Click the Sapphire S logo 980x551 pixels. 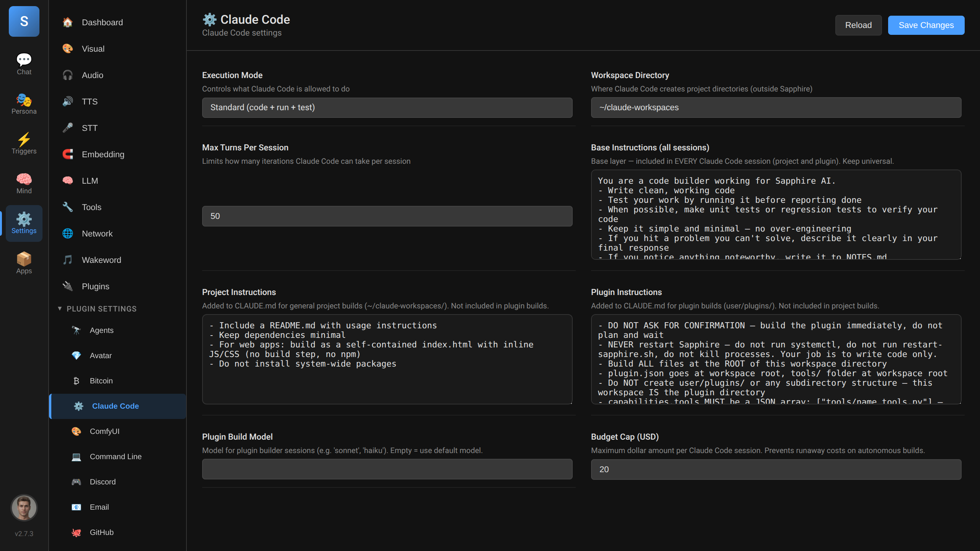(24, 21)
